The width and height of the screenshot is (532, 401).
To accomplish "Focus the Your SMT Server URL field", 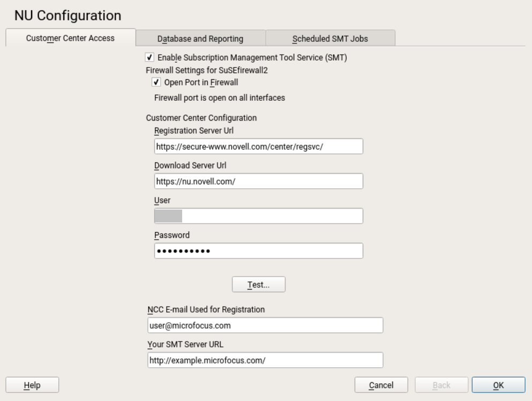I will [x=265, y=360].
